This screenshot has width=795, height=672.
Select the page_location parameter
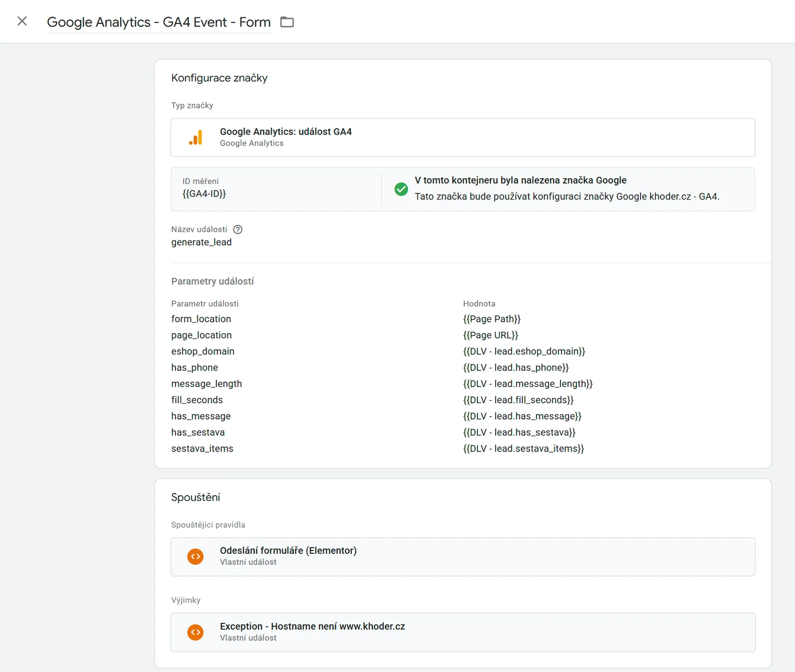(x=201, y=335)
